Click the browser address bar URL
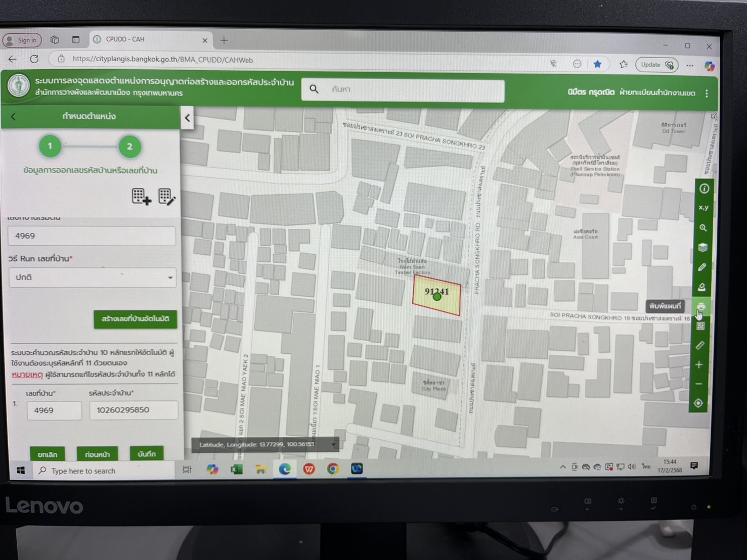The width and height of the screenshot is (747, 560). (x=162, y=60)
